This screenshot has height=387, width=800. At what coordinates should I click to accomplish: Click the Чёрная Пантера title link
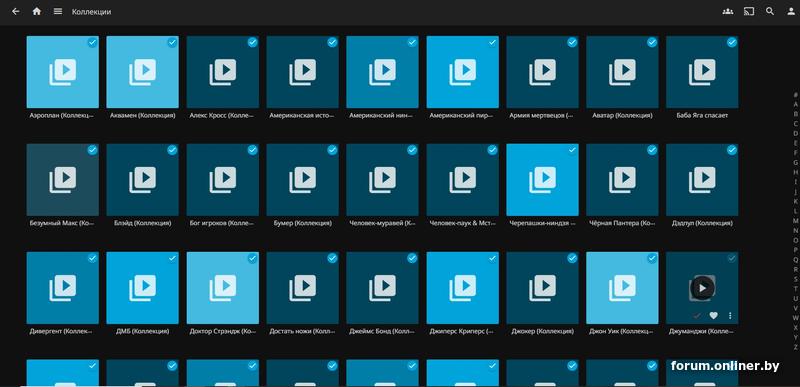pos(622,223)
